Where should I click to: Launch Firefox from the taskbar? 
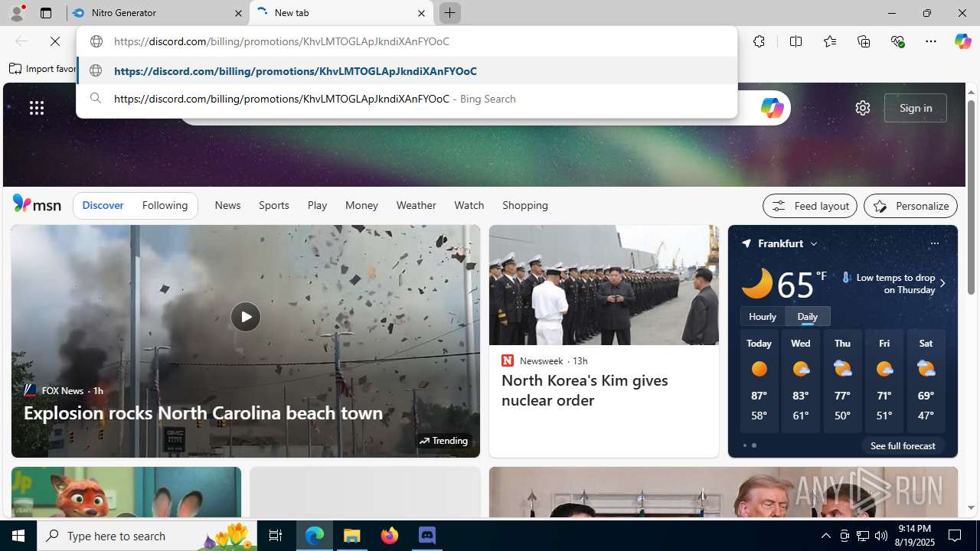pyautogui.click(x=390, y=536)
